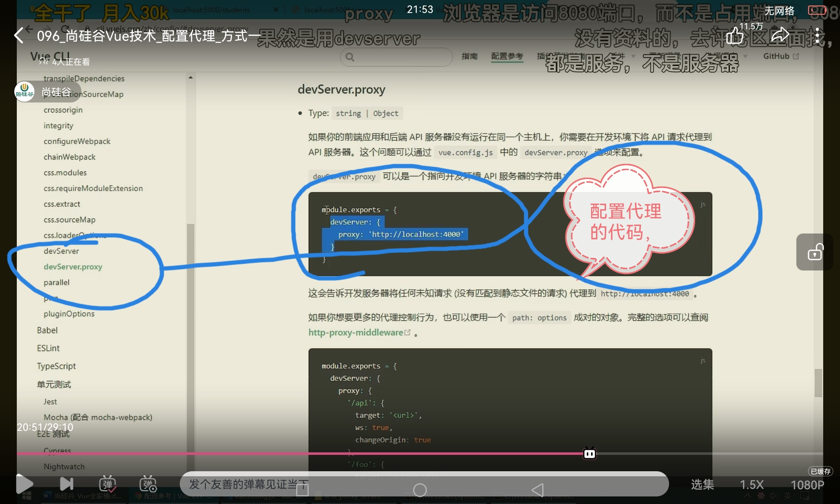Tap the share arrow icon
This screenshot has height=504, width=840.
point(780,35)
